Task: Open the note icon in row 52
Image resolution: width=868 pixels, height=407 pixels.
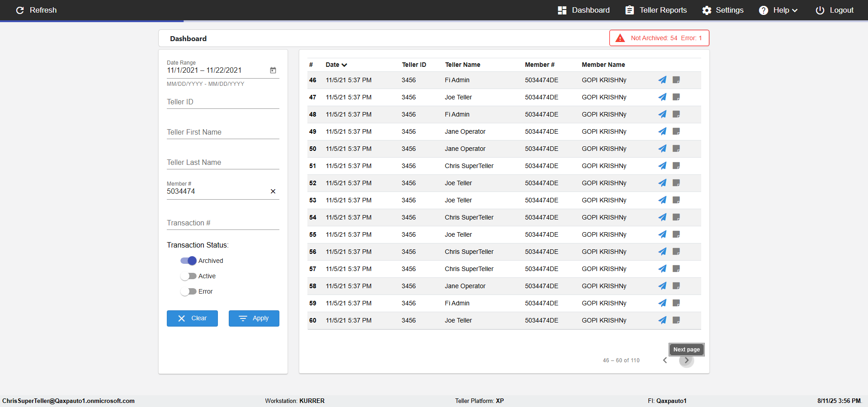Action: (x=676, y=183)
